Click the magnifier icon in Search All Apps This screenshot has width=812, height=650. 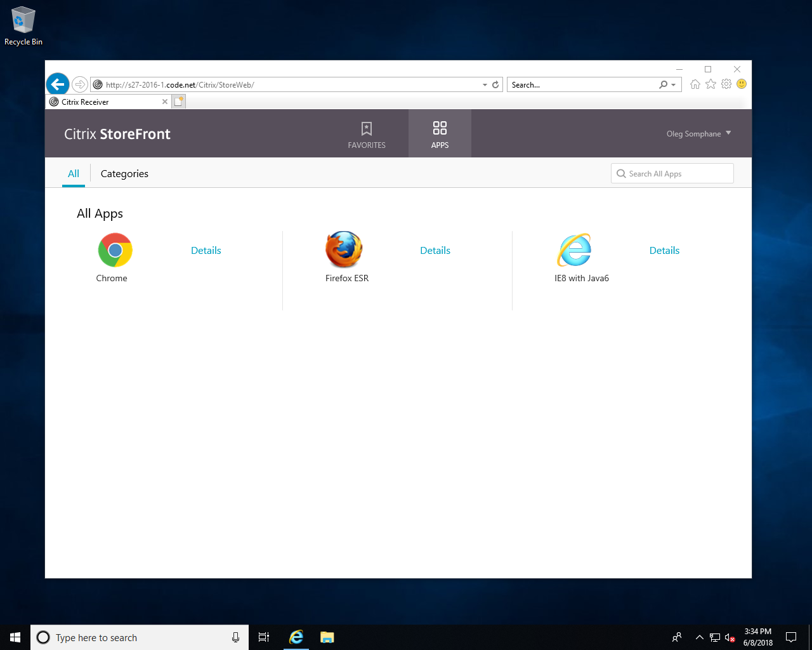(x=620, y=173)
